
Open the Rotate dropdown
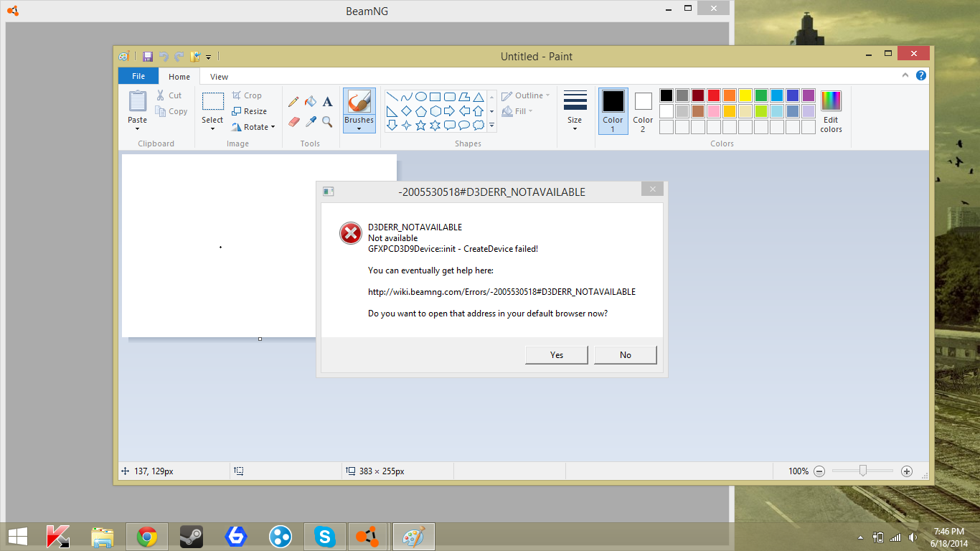tap(254, 127)
